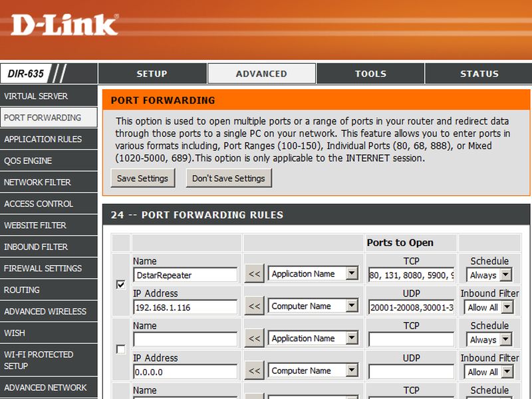Open the Inbound Filter dropdown in the second rule
This screenshot has height=399, width=532.
(489, 372)
